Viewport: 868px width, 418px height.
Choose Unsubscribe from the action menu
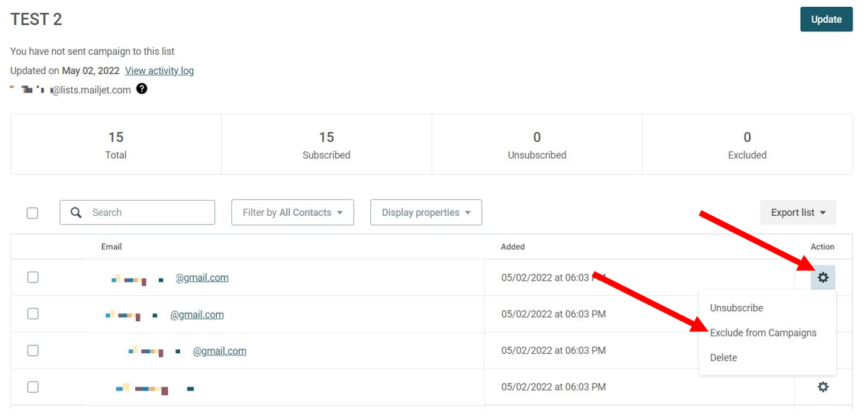(736, 308)
